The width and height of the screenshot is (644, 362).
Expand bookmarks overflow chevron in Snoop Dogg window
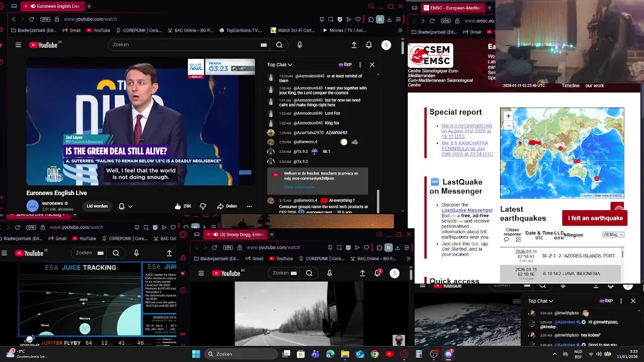pyautogui.click(x=408, y=258)
